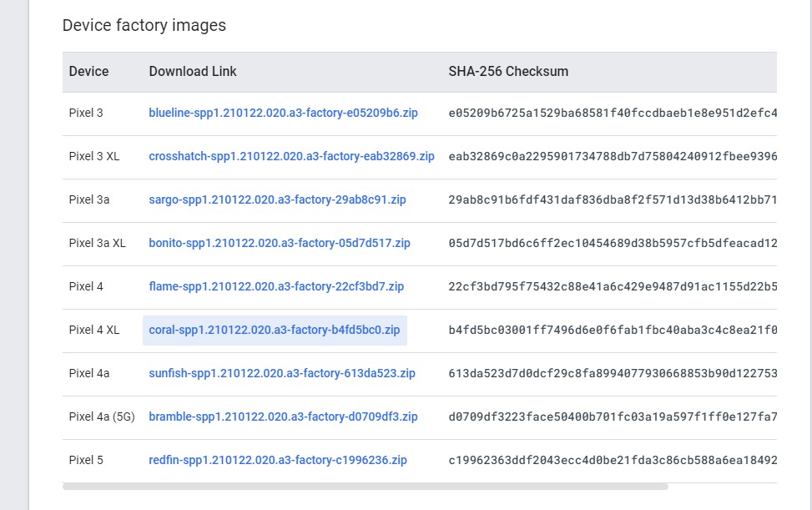The image size is (812, 510).
Task: Select the flame factory zip download
Action: (x=276, y=286)
